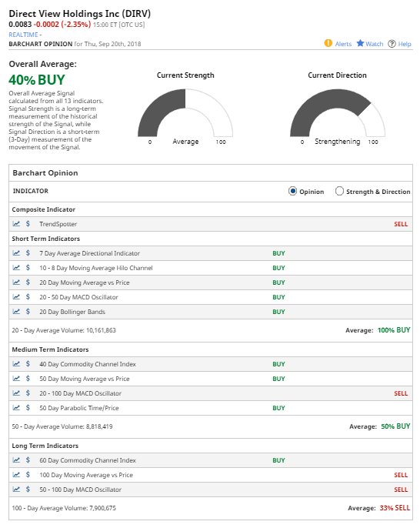Viewport: 420px width, 528px height.
Task: Click dollar icon for 50 - 100 Day MACD Oscillator
Action: (x=28, y=490)
